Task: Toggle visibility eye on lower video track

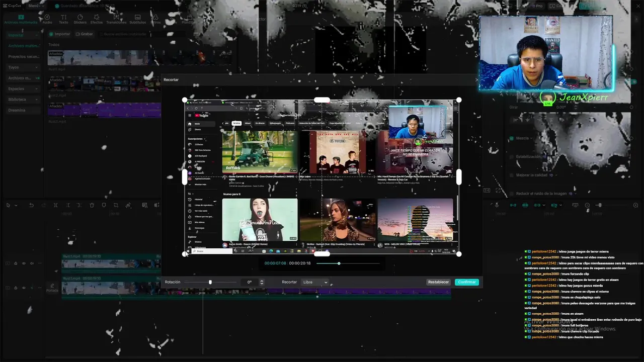Action: pos(24,288)
